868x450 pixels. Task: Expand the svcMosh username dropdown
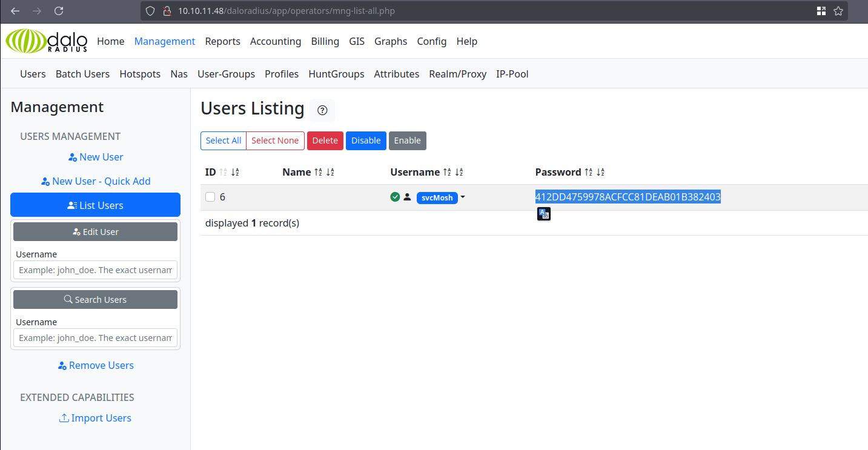tap(463, 197)
